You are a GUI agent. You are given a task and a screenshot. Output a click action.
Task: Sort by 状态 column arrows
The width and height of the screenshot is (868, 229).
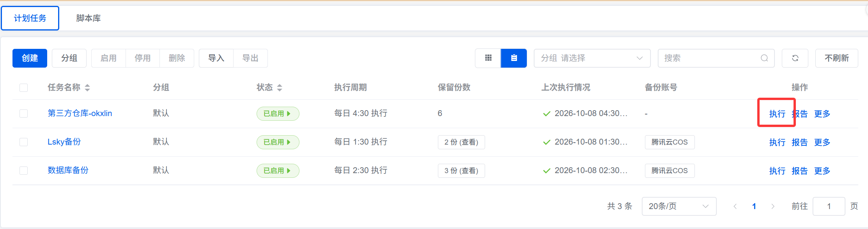(x=280, y=88)
